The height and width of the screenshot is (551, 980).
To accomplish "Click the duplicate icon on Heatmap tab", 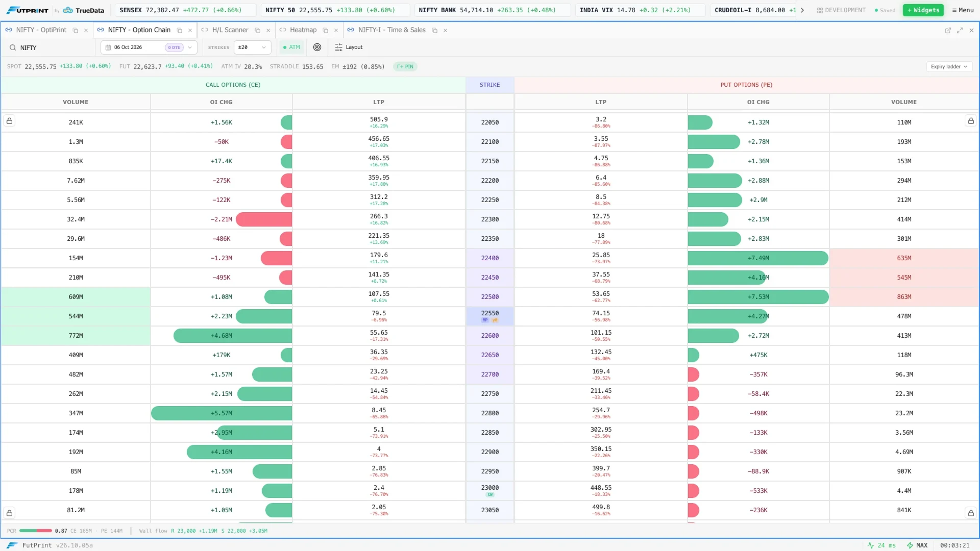I will pyautogui.click(x=326, y=31).
